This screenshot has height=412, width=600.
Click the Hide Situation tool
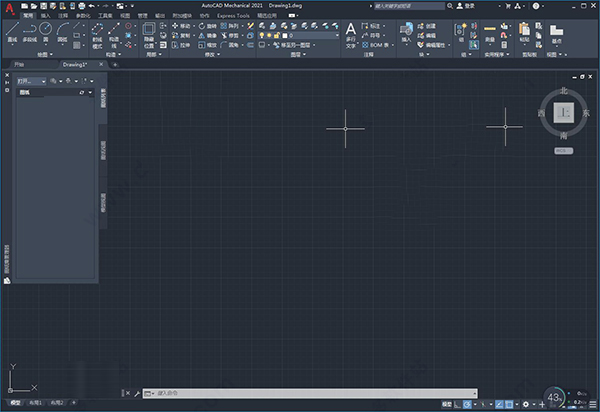[148, 35]
